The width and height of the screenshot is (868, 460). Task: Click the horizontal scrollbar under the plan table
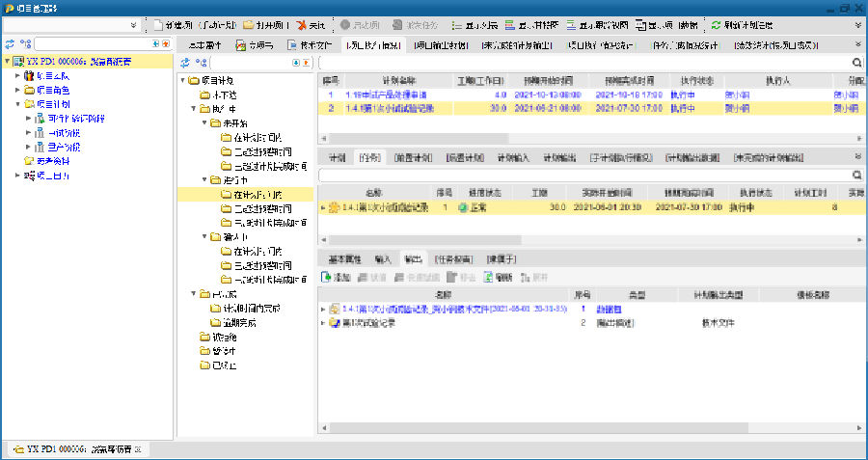[579, 141]
